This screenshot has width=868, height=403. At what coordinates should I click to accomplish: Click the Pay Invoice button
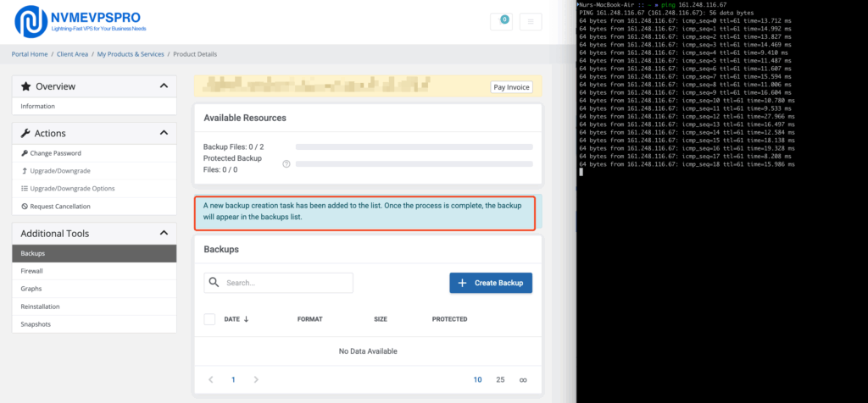(511, 87)
